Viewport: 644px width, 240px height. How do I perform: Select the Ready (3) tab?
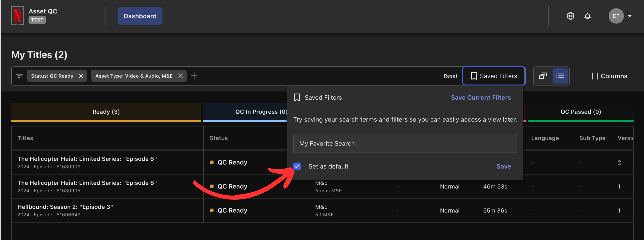pyautogui.click(x=106, y=112)
